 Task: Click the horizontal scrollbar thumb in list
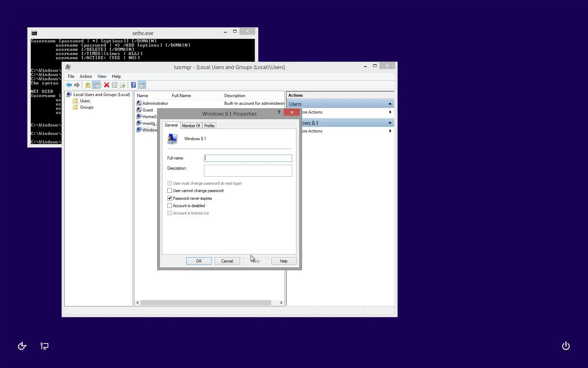[206, 302]
